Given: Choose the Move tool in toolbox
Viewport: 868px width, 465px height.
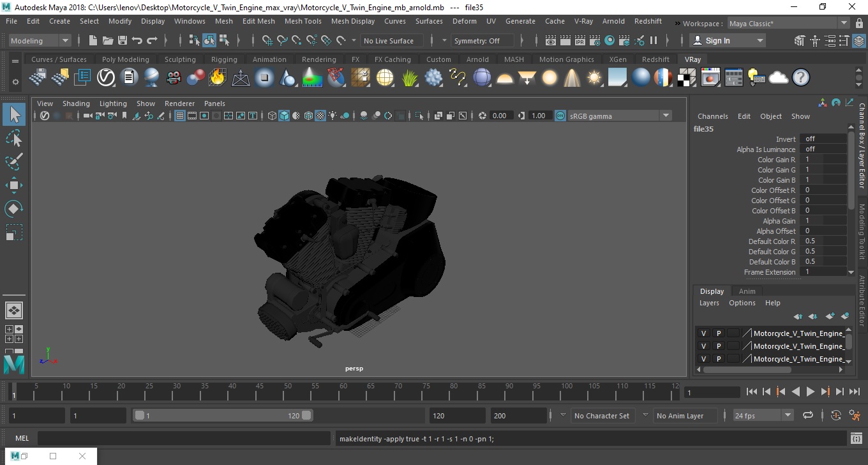Looking at the screenshot, I should coord(14,185).
